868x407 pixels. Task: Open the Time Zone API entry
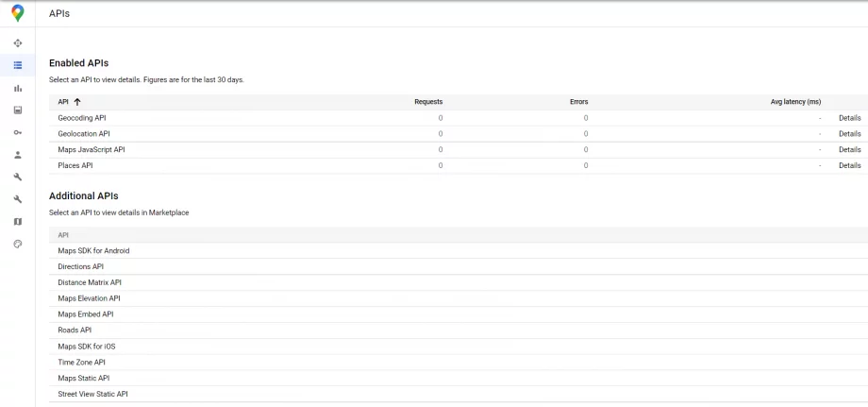(81, 363)
